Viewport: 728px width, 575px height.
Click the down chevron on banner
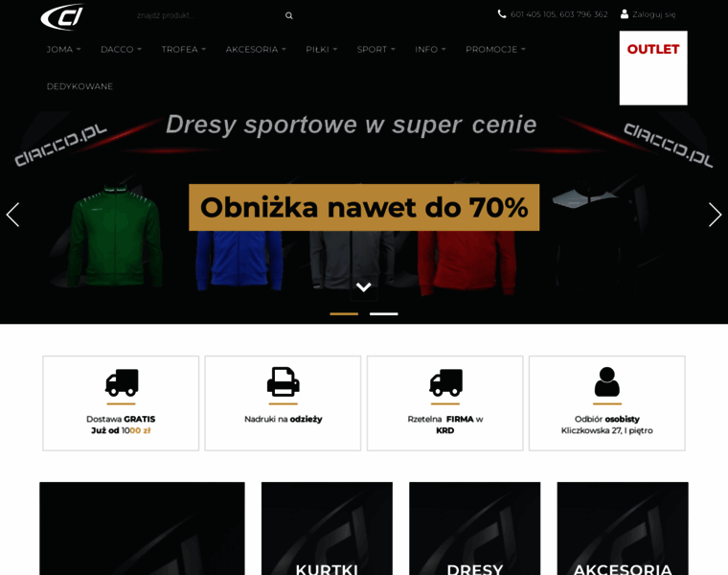click(x=364, y=287)
